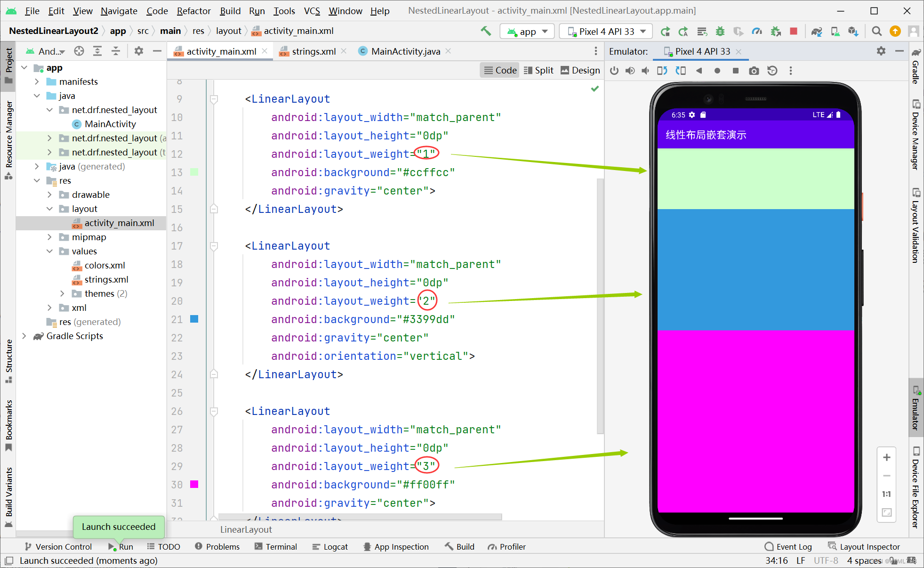The width and height of the screenshot is (924, 568).
Task: Take an emulator screenshot with camera icon
Action: (x=754, y=71)
